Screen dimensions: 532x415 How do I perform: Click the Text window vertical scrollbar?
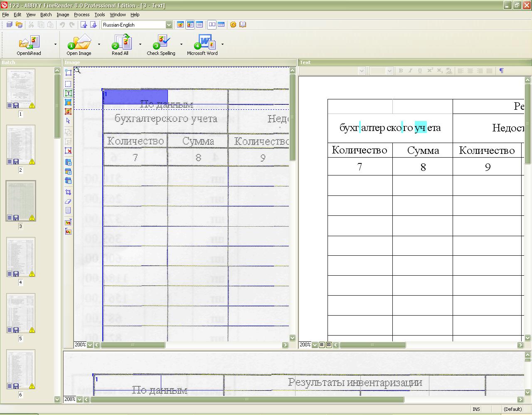(528, 209)
